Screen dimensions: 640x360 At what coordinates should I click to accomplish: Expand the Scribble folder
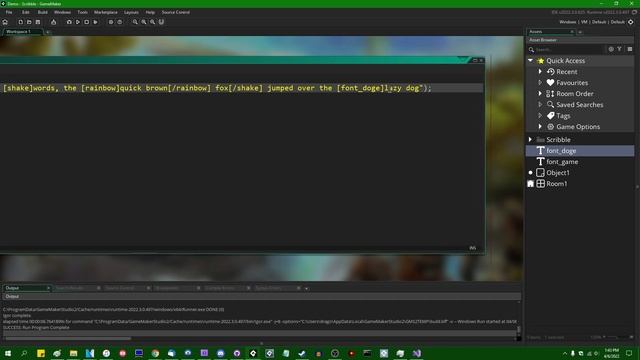coord(530,140)
